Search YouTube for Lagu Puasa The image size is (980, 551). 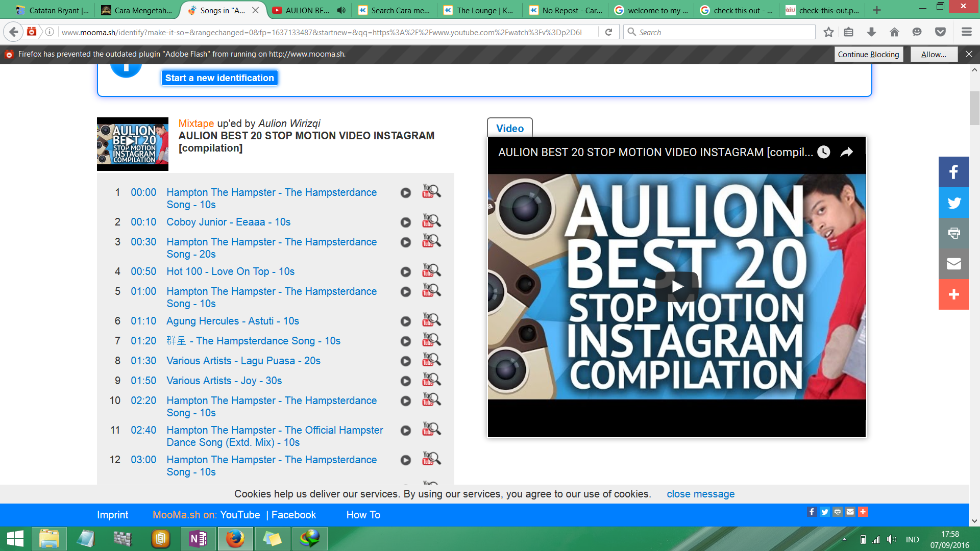[431, 360]
